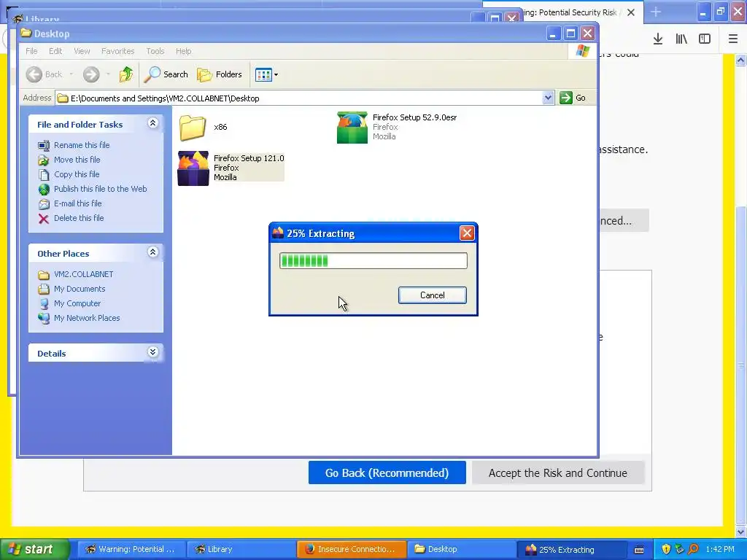Switch to Library taskbar item
The width and height of the screenshot is (747, 560).
pos(240,549)
